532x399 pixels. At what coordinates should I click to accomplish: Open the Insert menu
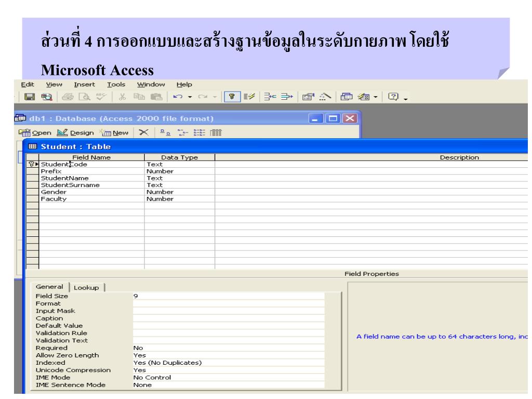coord(85,85)
